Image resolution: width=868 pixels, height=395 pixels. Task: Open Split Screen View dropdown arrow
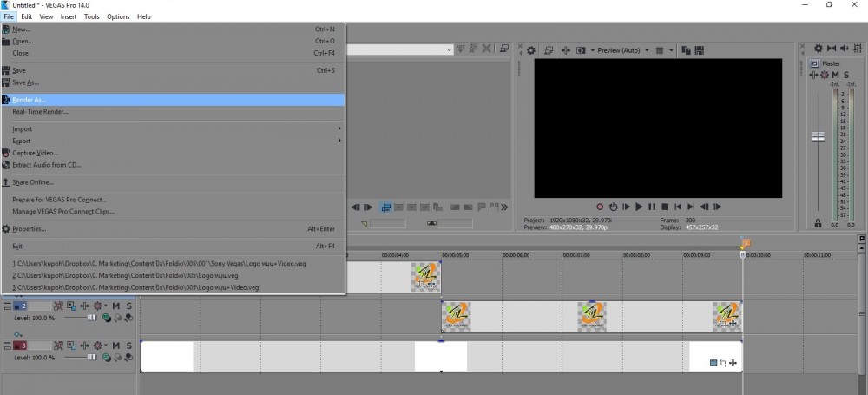[x=592, y=50]
